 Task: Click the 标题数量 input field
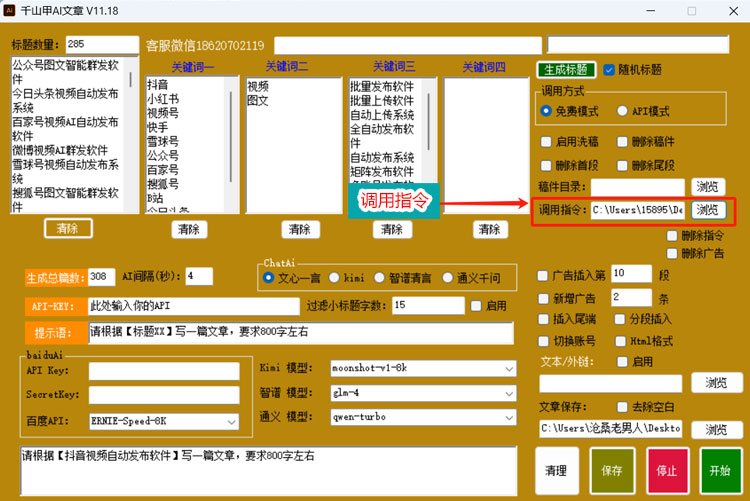click(102, 45)
